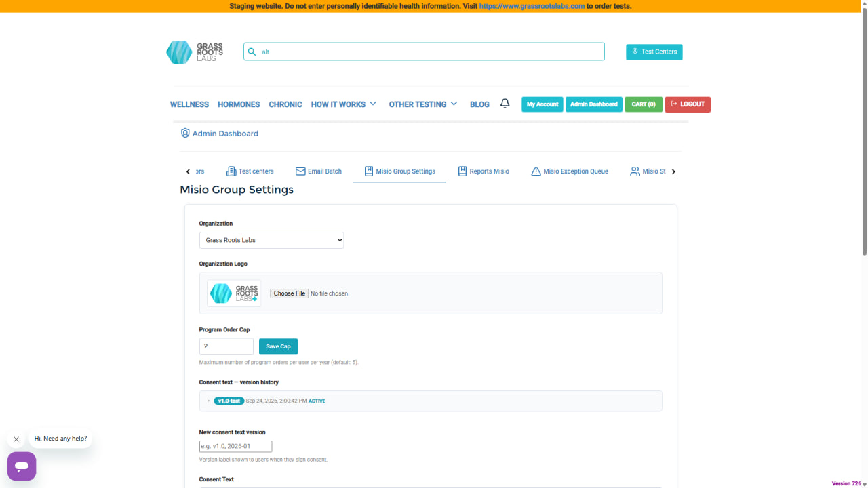Screen dimensions: 868x488
Task: Switch to the Reports Misio tab
Action: pos(484,171)
